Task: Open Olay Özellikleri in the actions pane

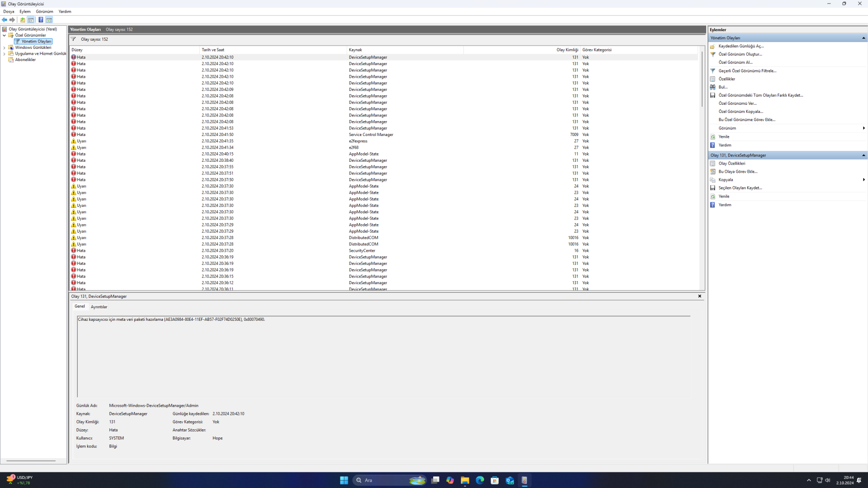Action: pos(731,164)
